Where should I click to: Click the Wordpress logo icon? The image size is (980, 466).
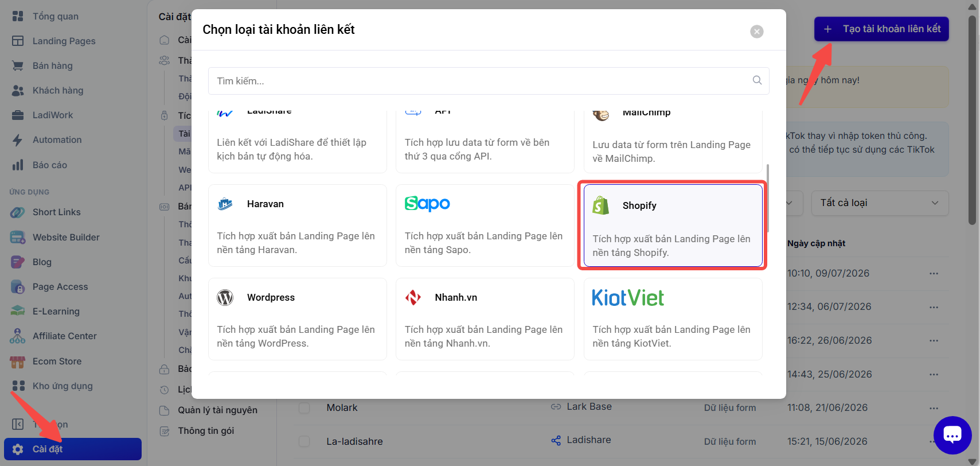[225, 297]
